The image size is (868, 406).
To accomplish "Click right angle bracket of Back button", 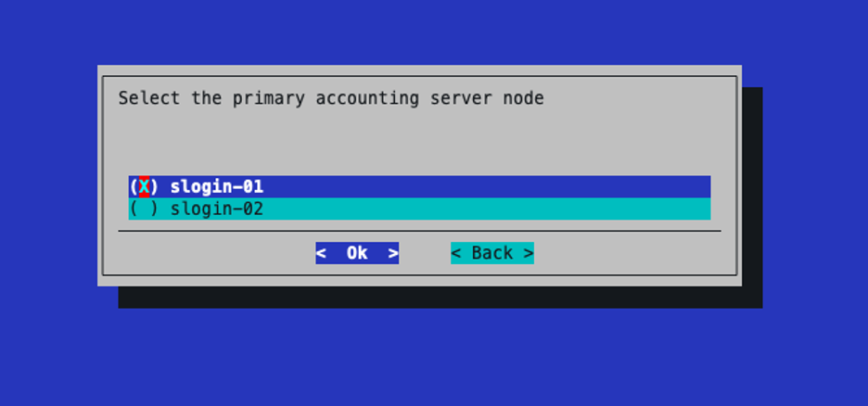I will (x=528, y=253).
